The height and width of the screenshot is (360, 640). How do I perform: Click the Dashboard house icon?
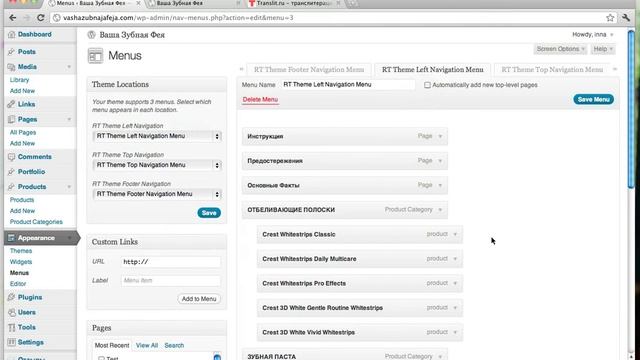coord(11,35)
